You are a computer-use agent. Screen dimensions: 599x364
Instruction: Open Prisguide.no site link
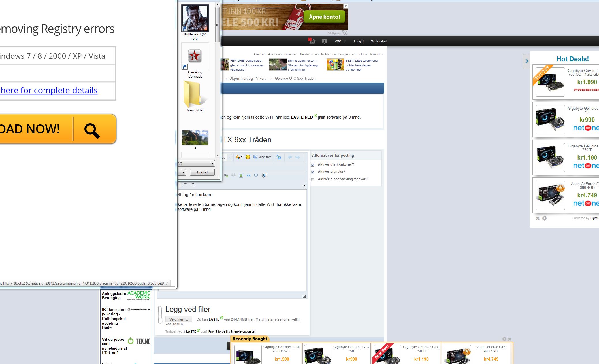pyautogui.click(x=347, y=54)
